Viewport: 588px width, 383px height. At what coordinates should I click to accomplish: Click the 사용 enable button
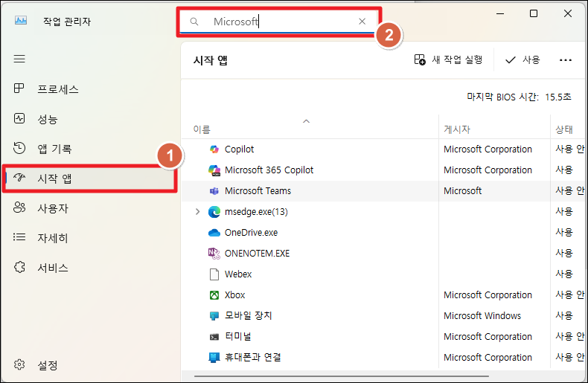pos(523,59)
